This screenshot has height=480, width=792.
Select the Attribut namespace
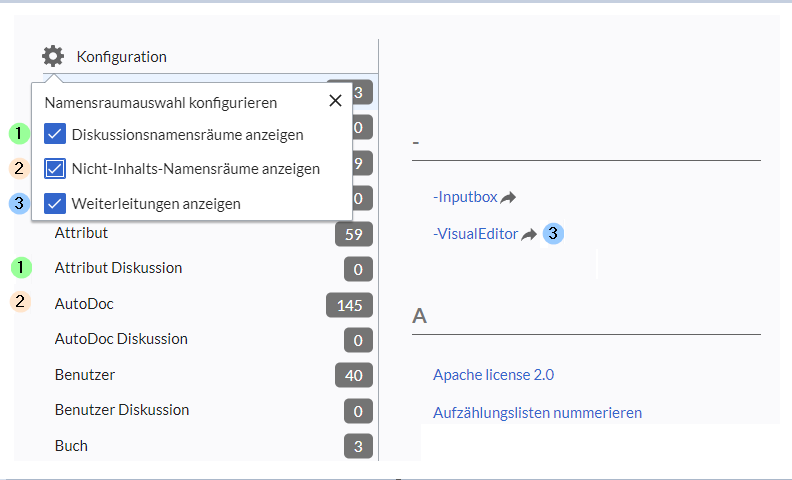click(81, 233)
